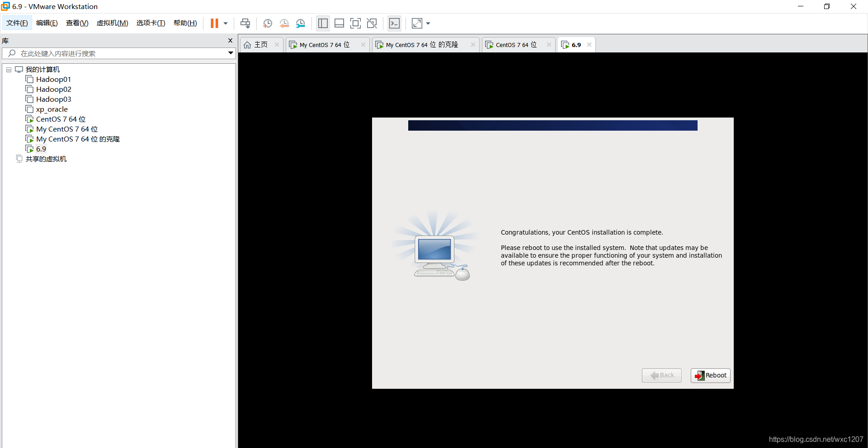Select 我的计算机 in the library tree

click(42, 70)
